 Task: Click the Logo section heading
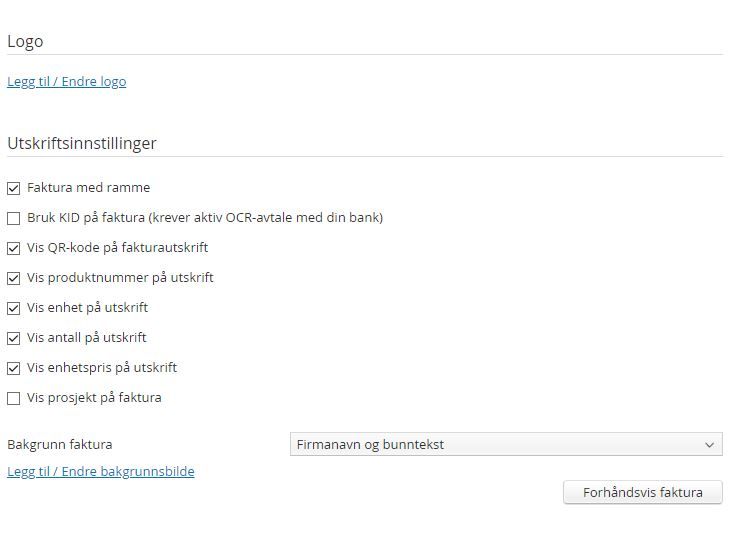(x=25, y=42)
